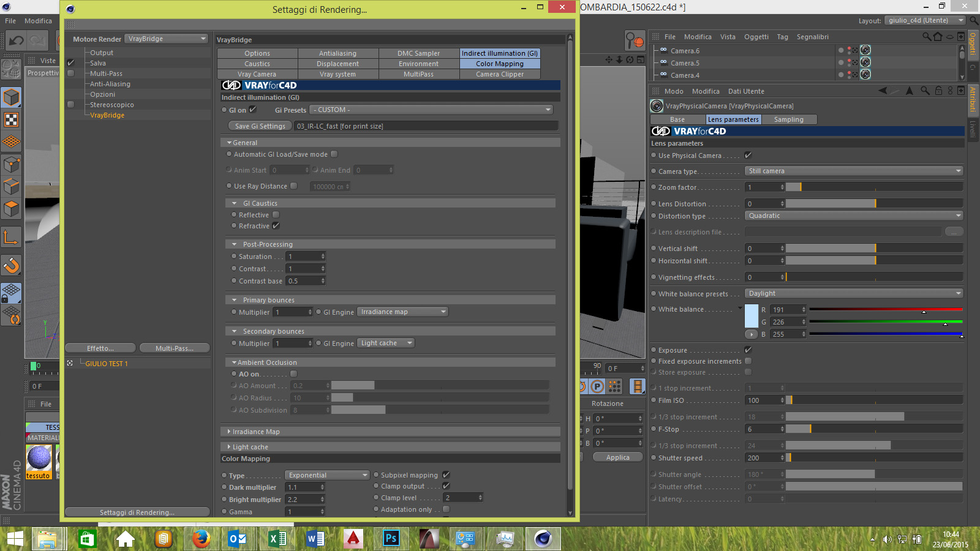
Task: Toggle the GI on checkbox
Action: [252, 110]
